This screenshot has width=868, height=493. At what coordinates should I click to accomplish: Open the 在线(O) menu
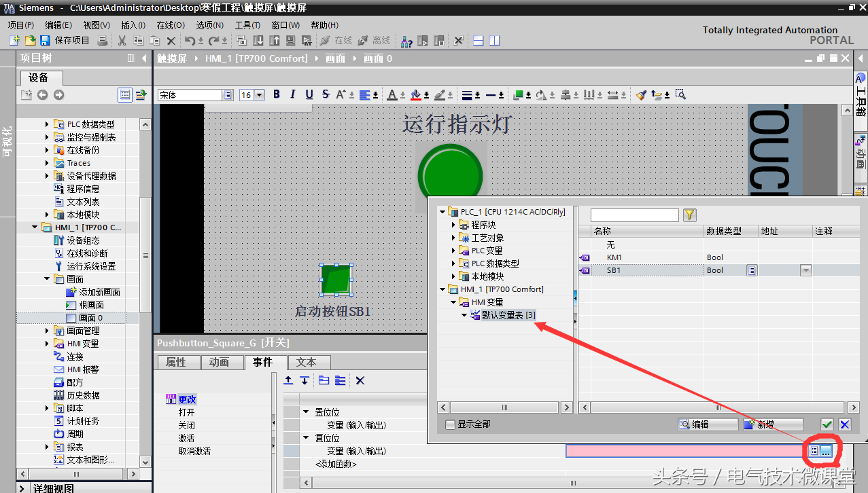pos(171,25)
